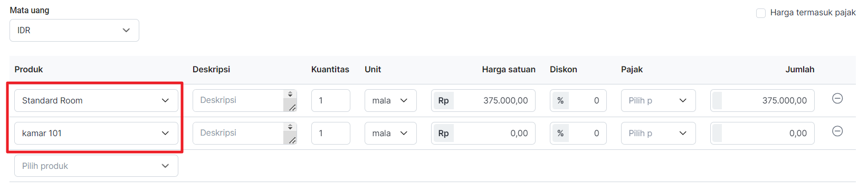The height and width of the screenshot is (190, 868).
Task: Remove the kamar 101 line item
Action: point(837,131)
